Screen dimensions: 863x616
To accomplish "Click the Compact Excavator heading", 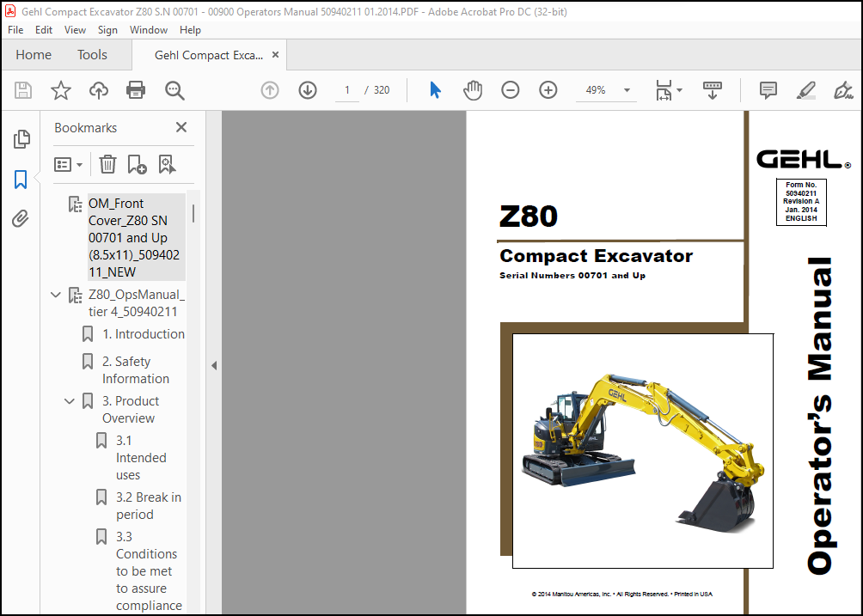I will 596,256.
